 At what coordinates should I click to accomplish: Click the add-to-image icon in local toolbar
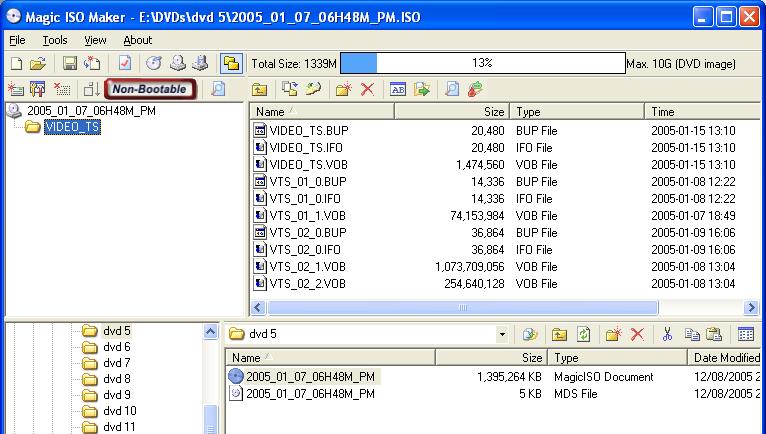(530, 334)
